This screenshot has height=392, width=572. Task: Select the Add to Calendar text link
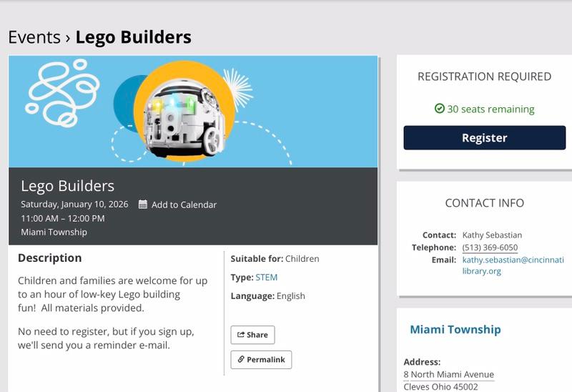[x=184, y=205]
